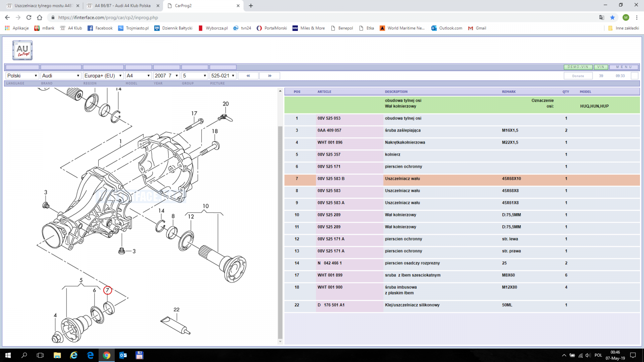Screen dimensions: 644x362
Task: Click circled part number 7 in diagram
Action: tap(107, 290)
